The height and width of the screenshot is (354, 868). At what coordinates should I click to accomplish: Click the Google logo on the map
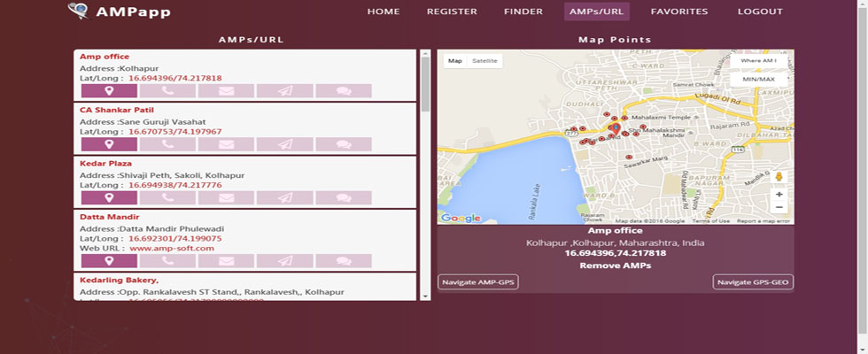(461, 218)
